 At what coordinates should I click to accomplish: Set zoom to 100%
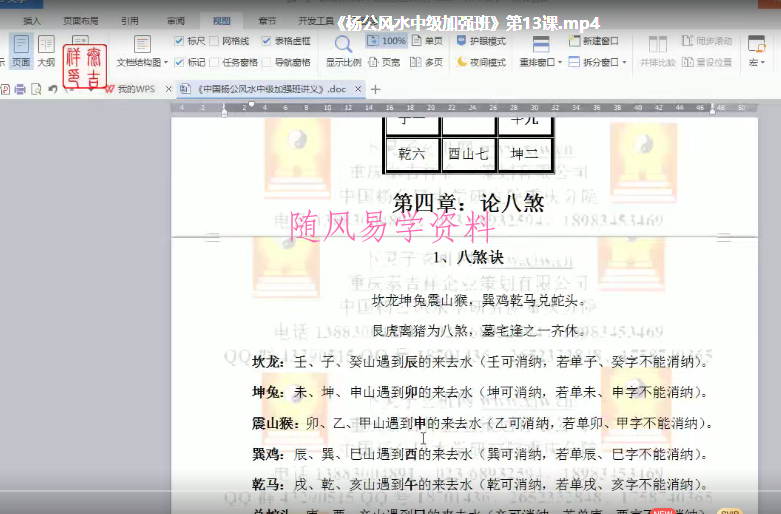[x=387, y=41]
